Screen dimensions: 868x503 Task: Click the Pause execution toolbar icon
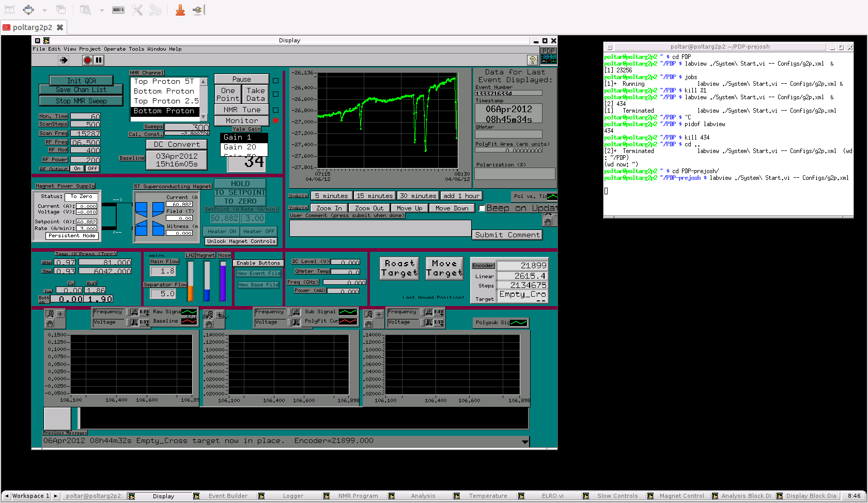[99, 60]
